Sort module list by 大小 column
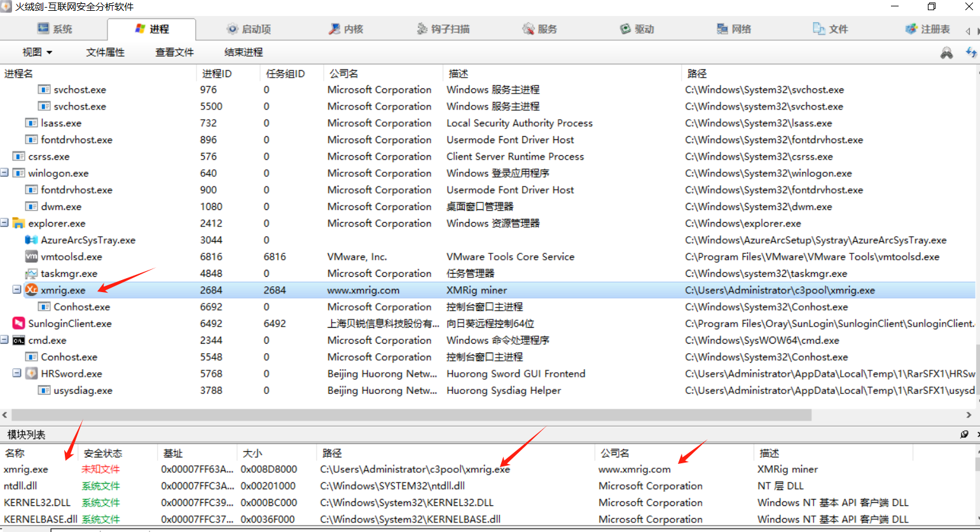 tap(276, 453)
